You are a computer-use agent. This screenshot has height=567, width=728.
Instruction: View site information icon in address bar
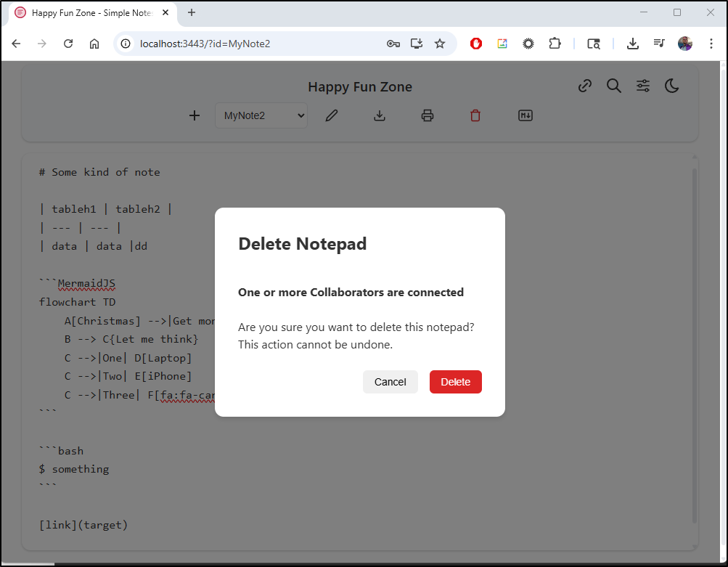(x=126, y=44)
